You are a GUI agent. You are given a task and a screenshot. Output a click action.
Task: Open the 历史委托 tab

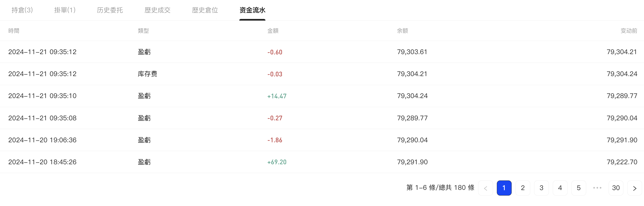(110, 10)
